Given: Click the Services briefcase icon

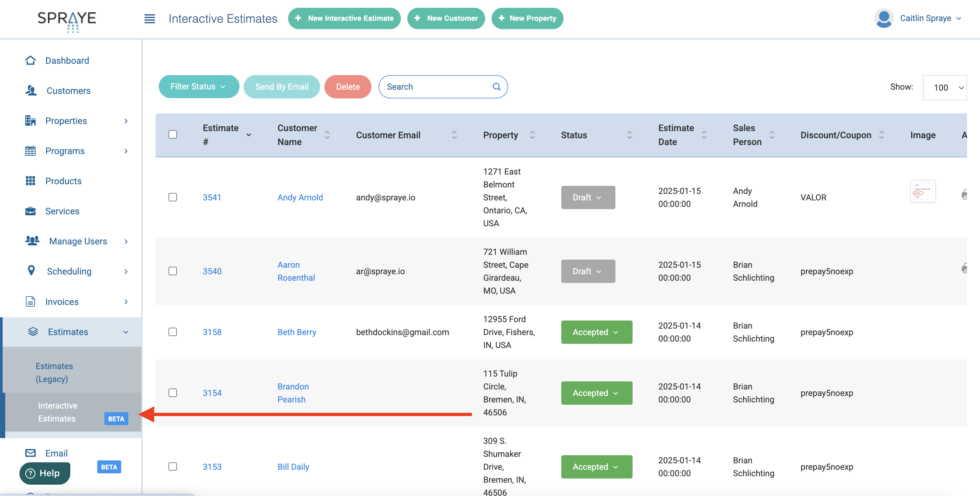Looking at the screenshot, I should pos(30,211).
